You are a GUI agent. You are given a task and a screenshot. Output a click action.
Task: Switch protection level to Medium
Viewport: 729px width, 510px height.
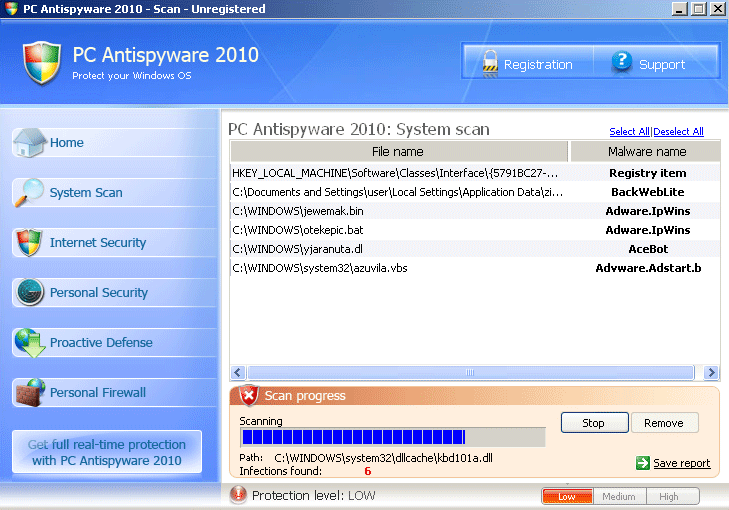point(620,496)
